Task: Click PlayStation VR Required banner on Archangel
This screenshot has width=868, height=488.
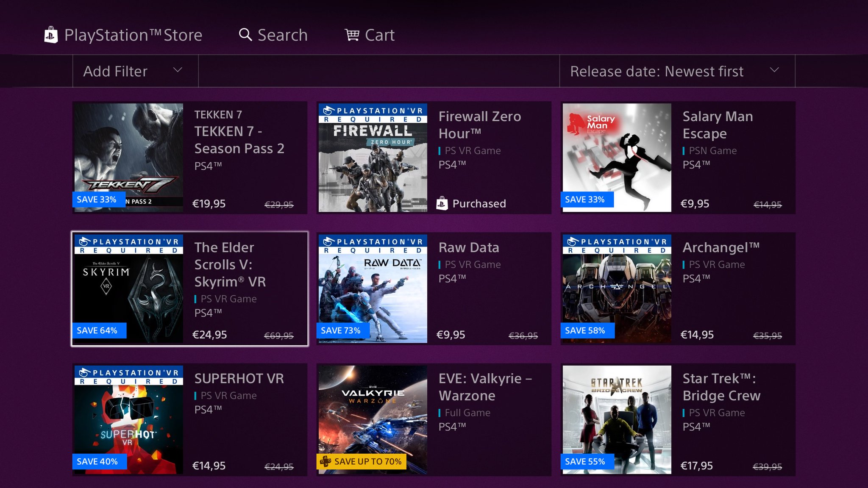Action: coord(617,245)
